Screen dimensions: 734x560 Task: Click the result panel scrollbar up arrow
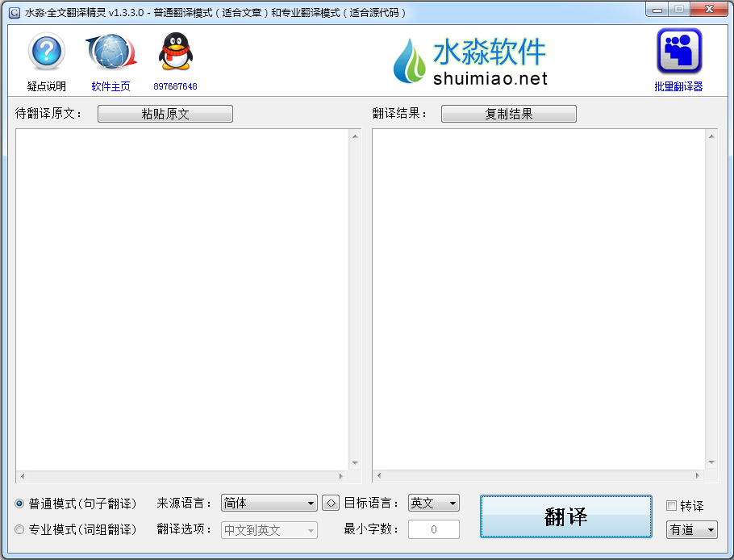[x=711, y=135]
